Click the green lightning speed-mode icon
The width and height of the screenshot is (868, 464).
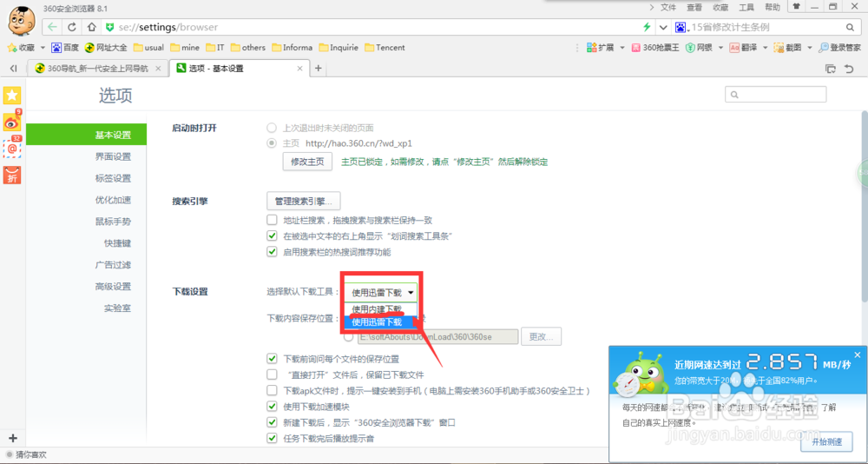(x=646, y=27)
